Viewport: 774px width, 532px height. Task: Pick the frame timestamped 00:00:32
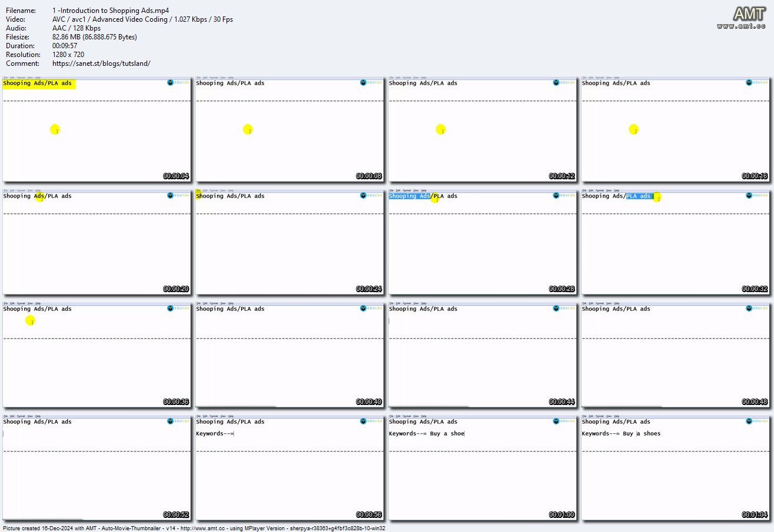coord(675,241)
